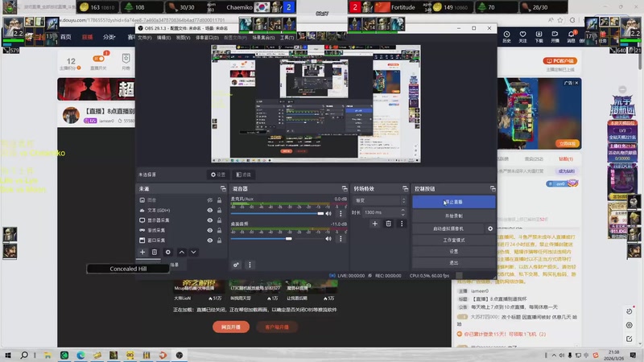644x362 pixels.
Task: Open OBS 视图(V) menu
Action: click(x=184, y=37)
